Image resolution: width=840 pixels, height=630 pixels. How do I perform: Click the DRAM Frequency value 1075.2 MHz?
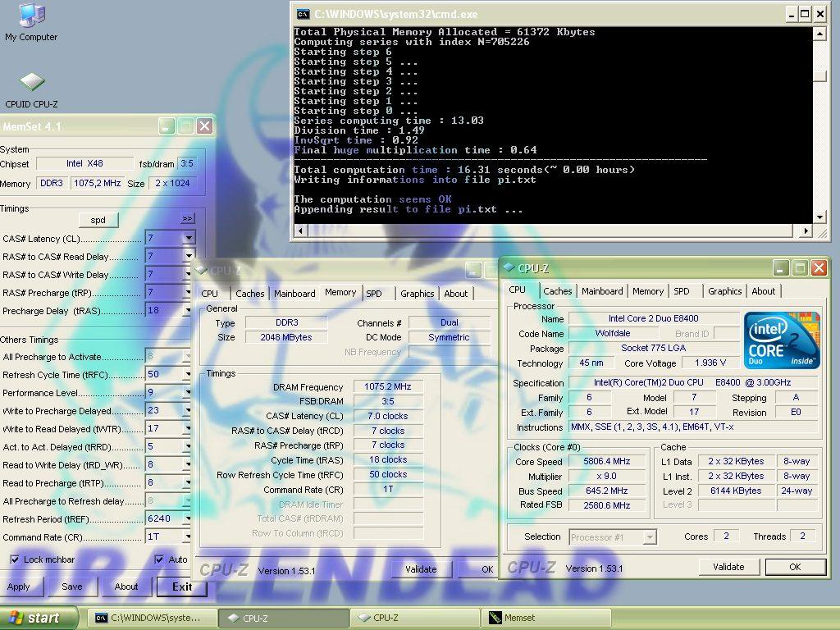388,386
